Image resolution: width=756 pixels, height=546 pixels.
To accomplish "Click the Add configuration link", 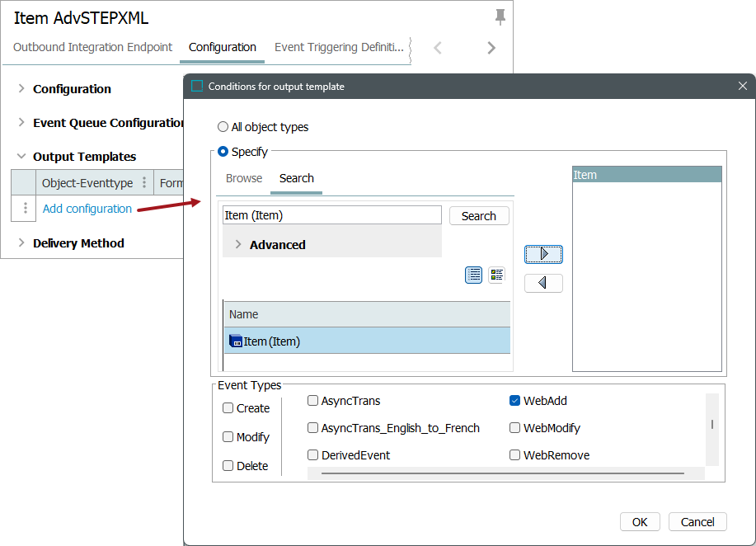I will point(87,209).
